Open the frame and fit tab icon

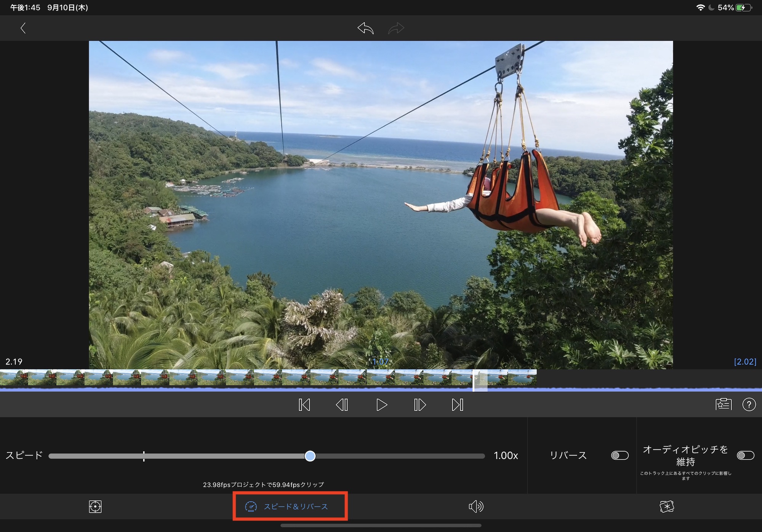click(95, 506)
